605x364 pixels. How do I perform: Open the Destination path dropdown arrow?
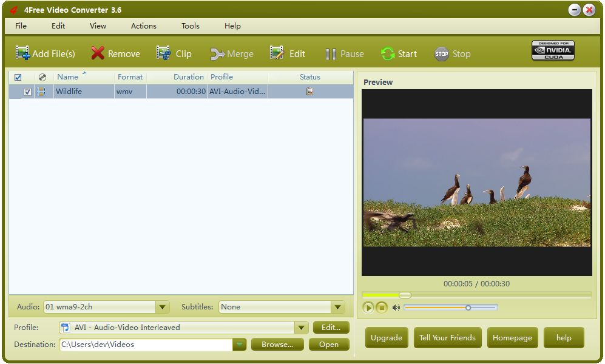239,345
